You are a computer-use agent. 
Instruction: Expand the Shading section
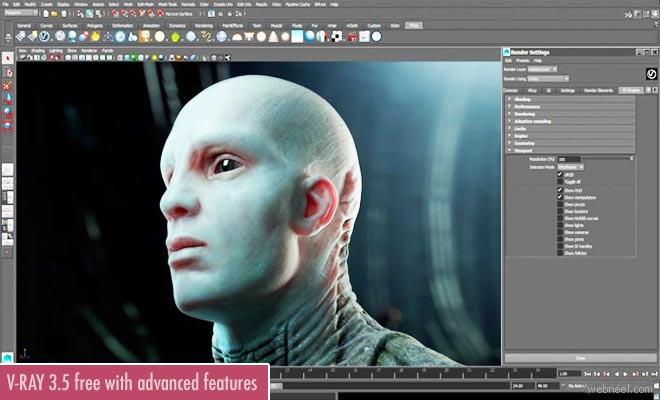(x=570, y=99)
